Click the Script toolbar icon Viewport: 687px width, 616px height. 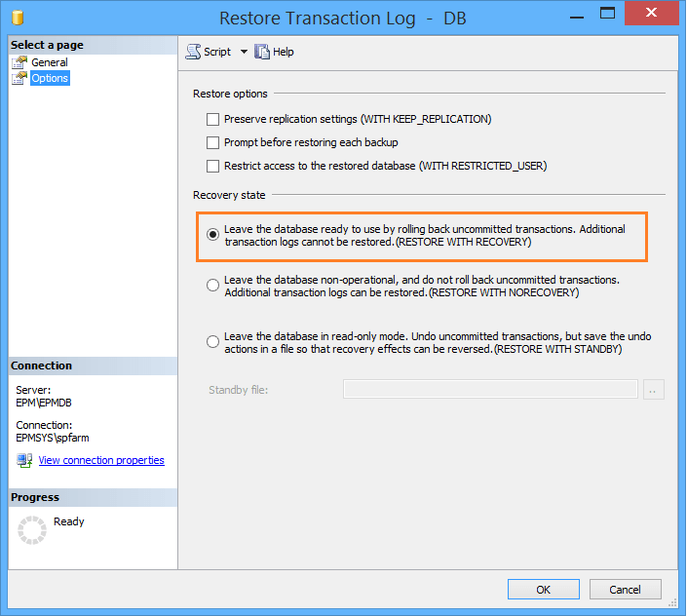(193, 52)
